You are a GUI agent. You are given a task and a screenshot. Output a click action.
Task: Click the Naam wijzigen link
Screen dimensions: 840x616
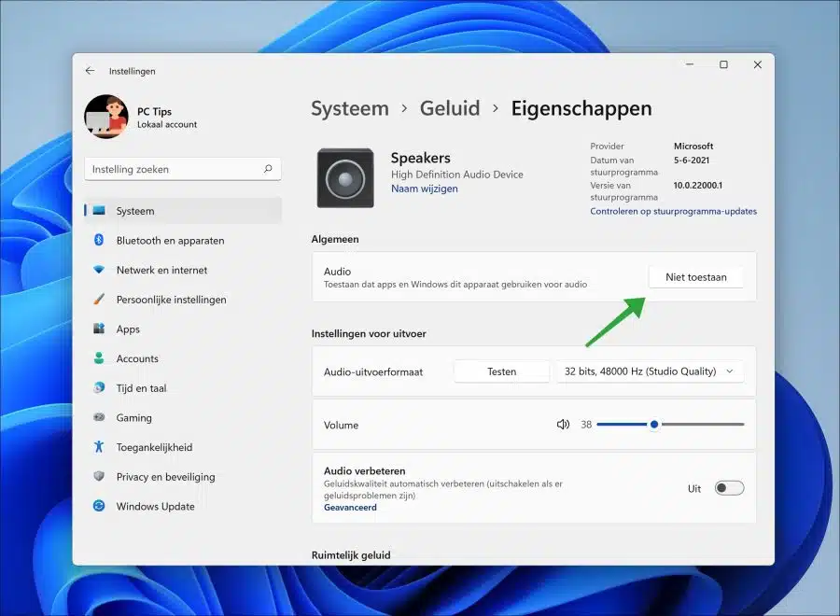point(425,189)
